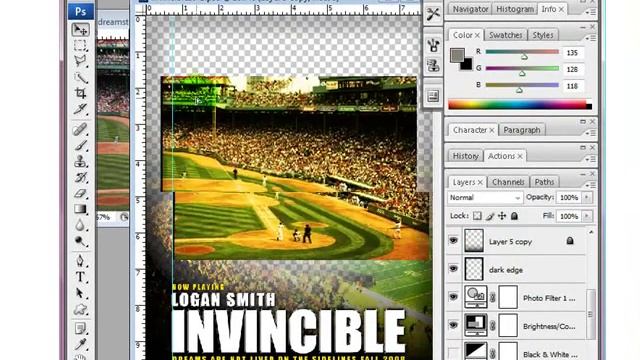This screenshot has width=640, height=360.
Task: Show the Black & White layer
Action: [x=453, y=352]
